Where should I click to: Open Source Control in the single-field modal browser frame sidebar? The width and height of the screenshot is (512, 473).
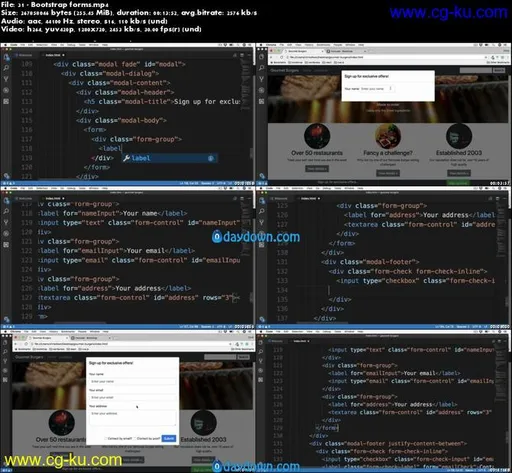(262, 79)
